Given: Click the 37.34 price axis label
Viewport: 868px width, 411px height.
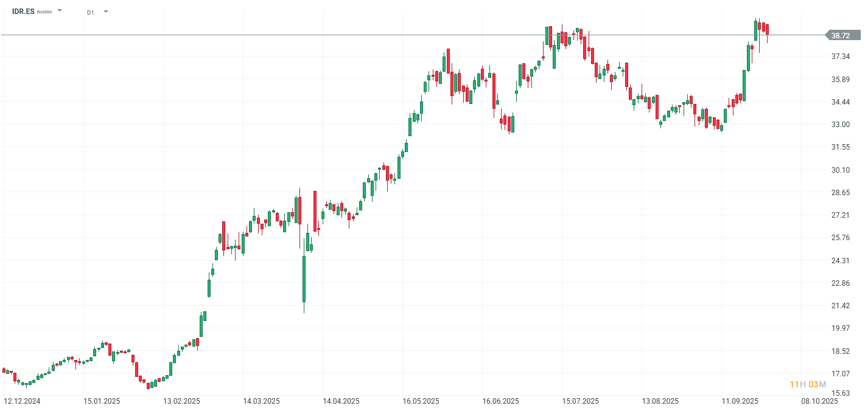Looking at the screenshot, I should coord(840,57).
